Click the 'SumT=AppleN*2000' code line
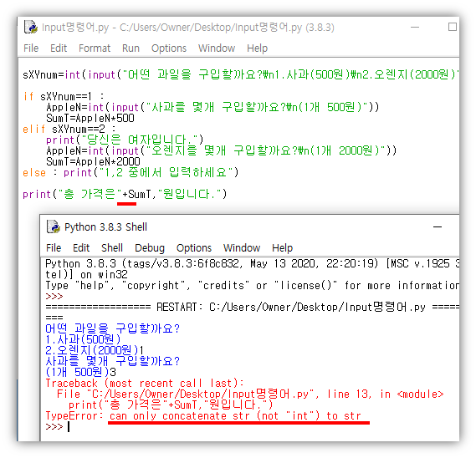 (93, 161)
